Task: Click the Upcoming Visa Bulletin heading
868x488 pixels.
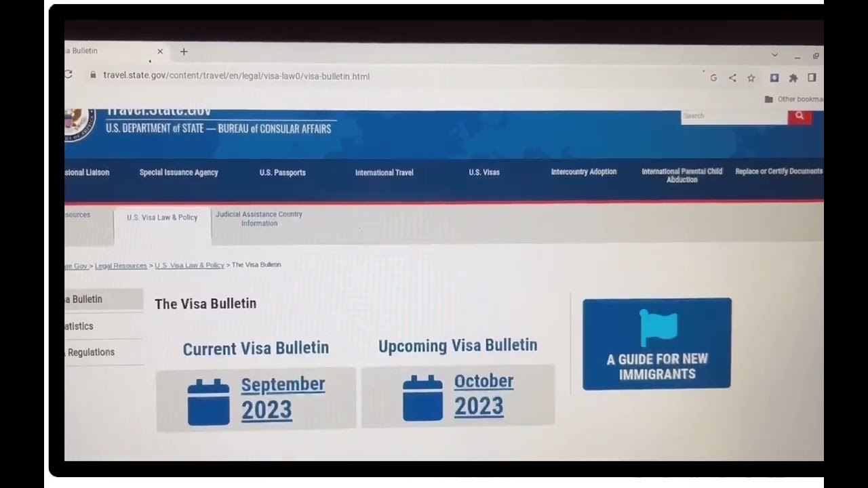Action: pos(458,345)
